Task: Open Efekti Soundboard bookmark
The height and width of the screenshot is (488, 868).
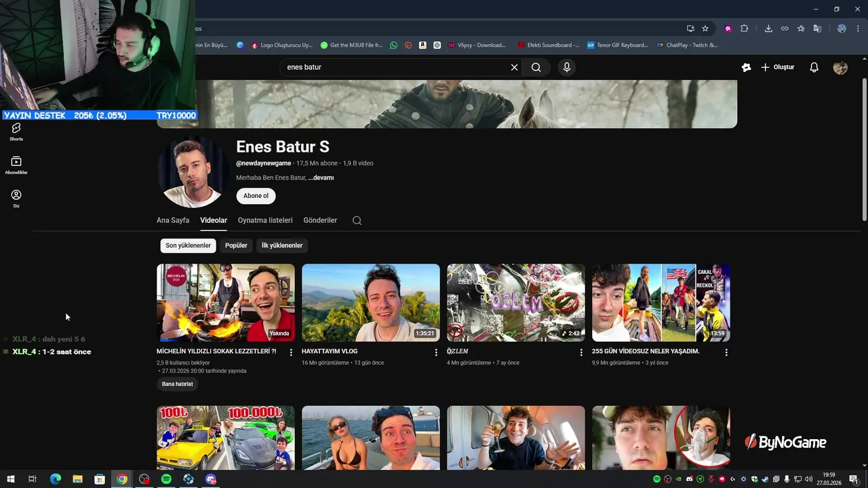Action: coord(549,45)
